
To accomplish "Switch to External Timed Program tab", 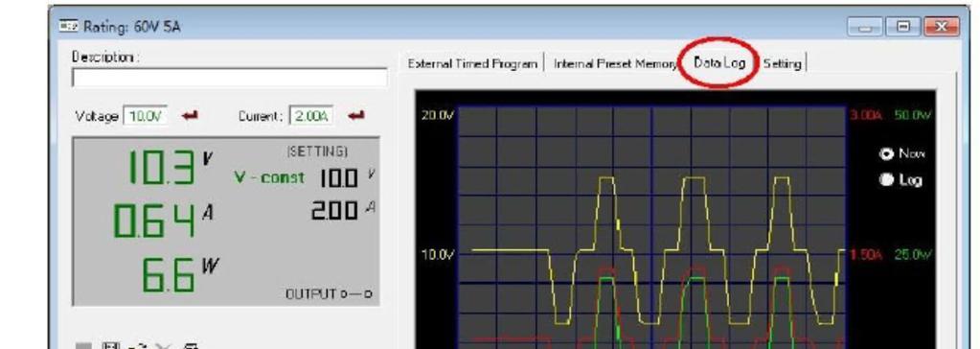I will (472, 64).
